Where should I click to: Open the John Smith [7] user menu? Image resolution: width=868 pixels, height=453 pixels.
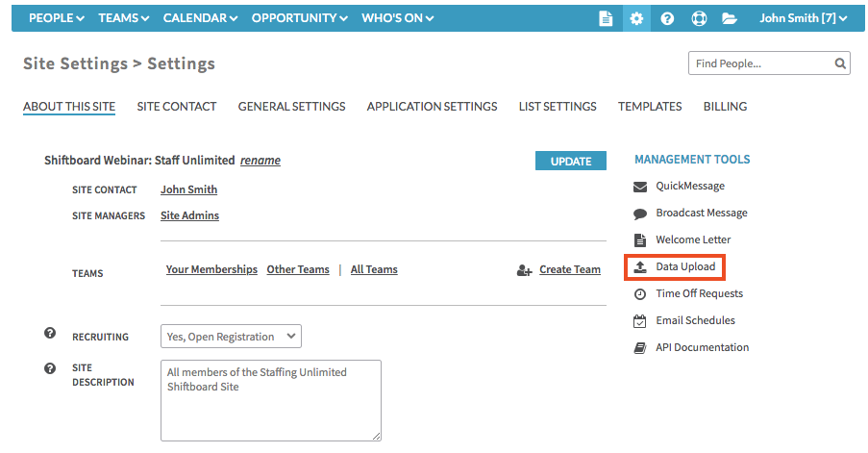point(804,18)
